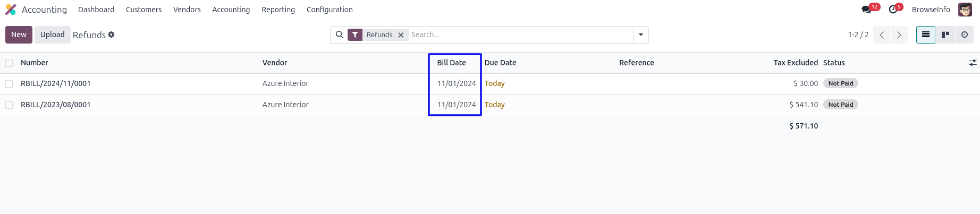Open the Reporting menu
This screenshot has width=980, height=214.
coord(278,10)
